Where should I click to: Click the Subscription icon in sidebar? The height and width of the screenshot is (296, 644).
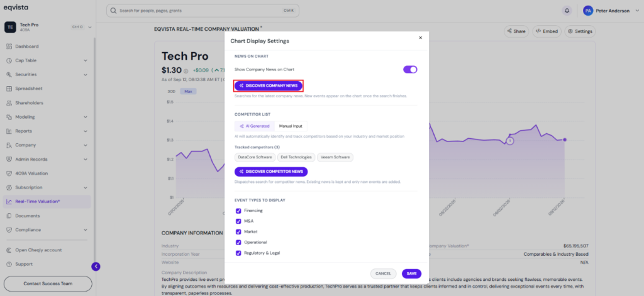[9, 187]
